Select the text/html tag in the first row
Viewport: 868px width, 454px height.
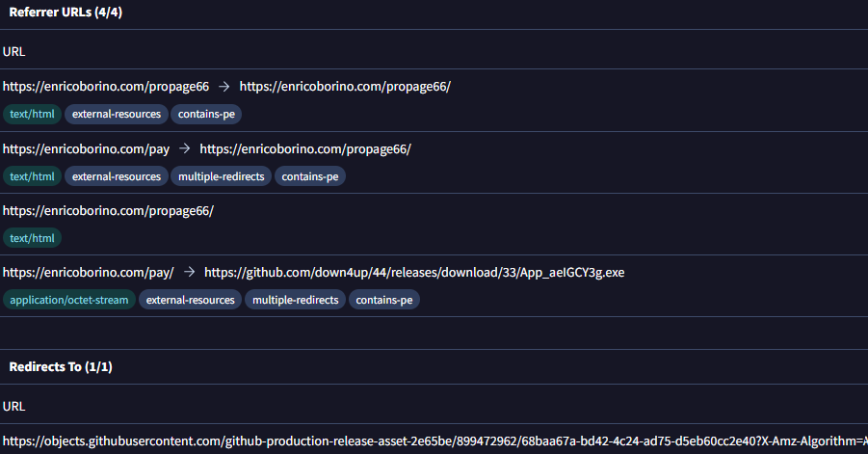32,114
